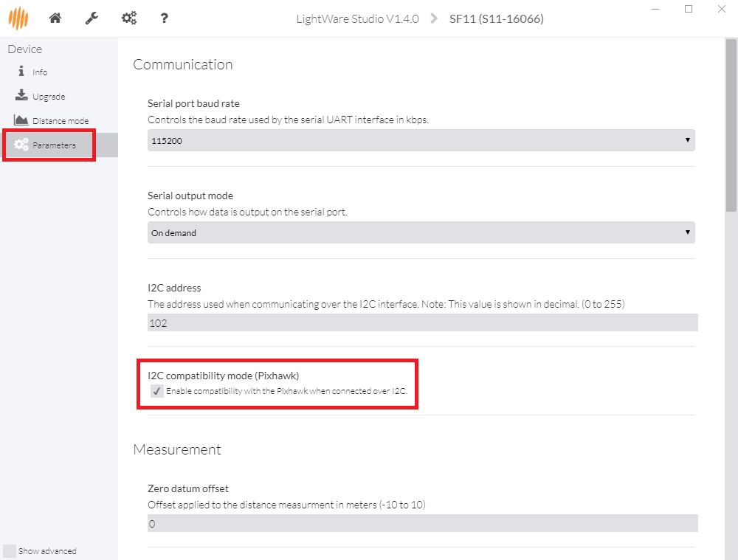Select the Parameters sidebar item
The image size is (738, 560).
[54, 145]
